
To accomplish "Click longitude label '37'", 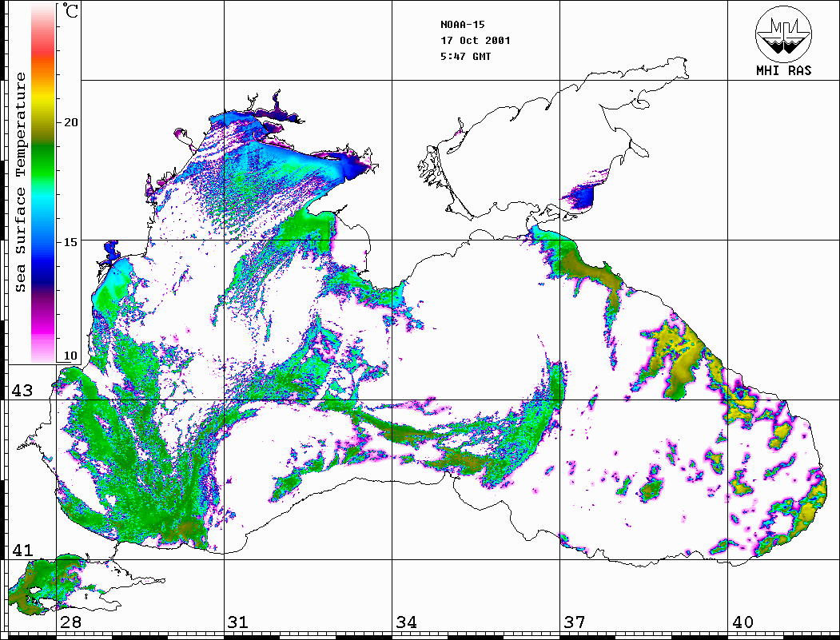I will [x=575, y=622].
